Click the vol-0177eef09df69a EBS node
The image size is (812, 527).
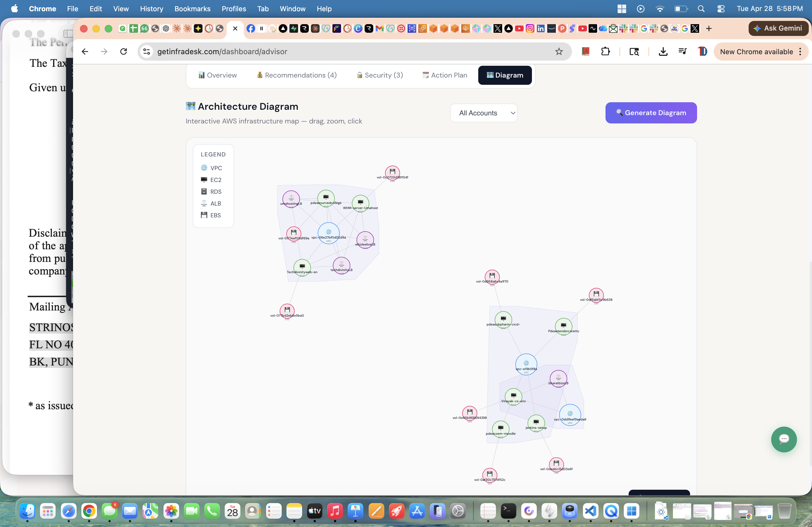pos(294,234)
